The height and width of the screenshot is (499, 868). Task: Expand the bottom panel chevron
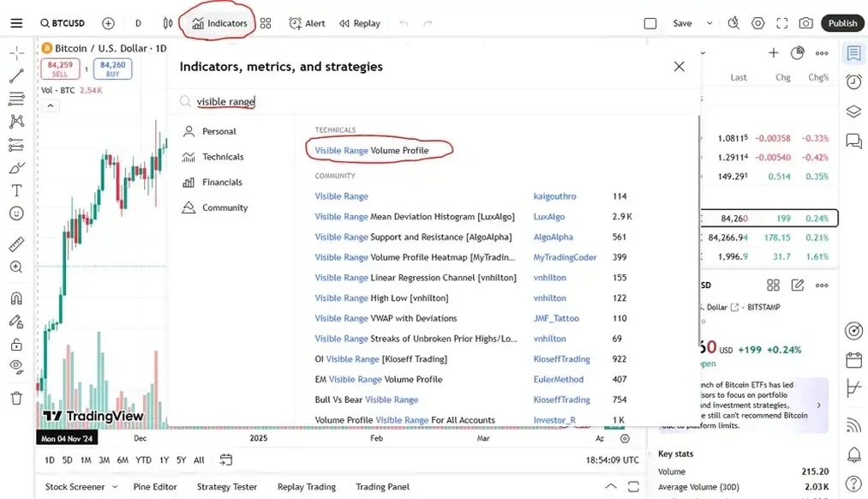pos(611,486)
